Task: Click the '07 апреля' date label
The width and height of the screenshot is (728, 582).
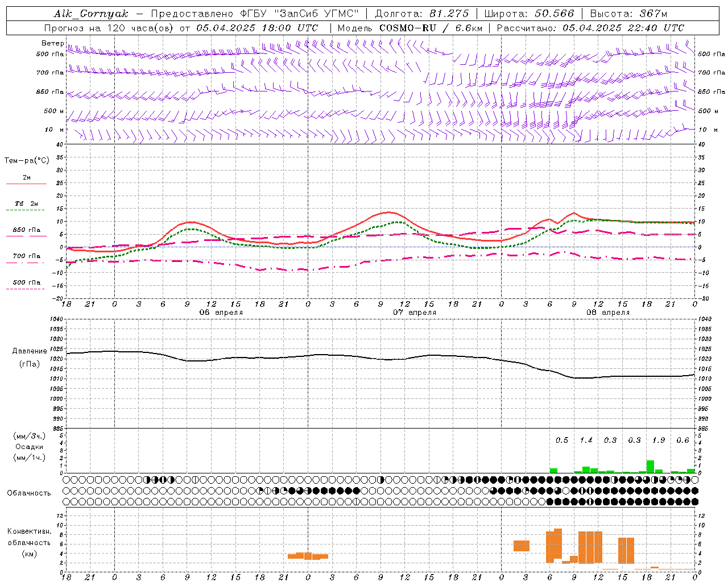Action: 415,313
